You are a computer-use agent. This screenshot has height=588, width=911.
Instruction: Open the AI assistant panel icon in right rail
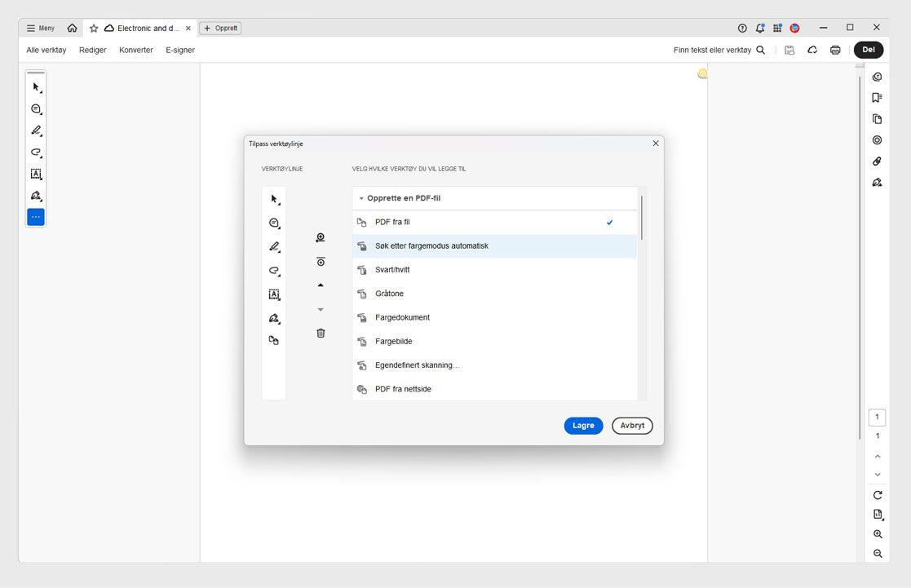click(878, 77)
